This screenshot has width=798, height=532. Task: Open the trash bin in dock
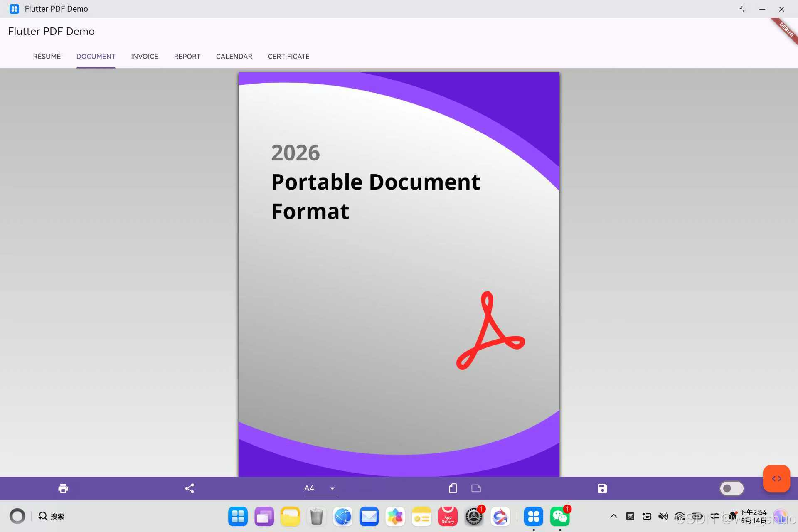pos(316,517)
